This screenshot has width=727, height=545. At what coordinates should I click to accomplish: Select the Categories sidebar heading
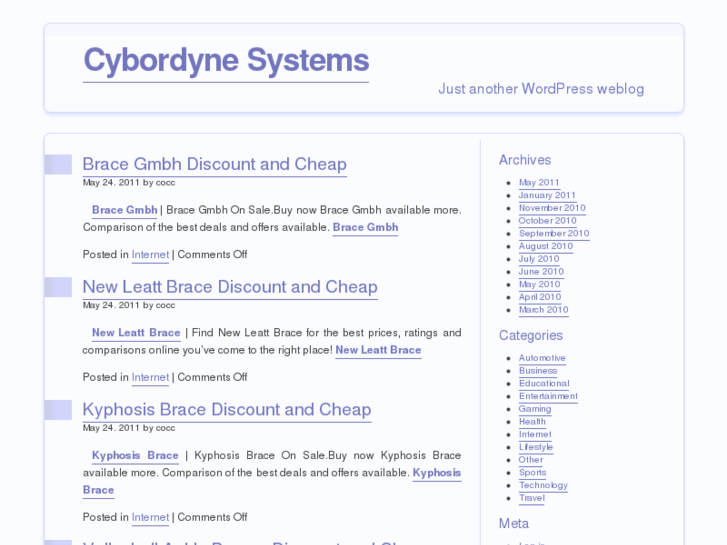pos(531,335)
